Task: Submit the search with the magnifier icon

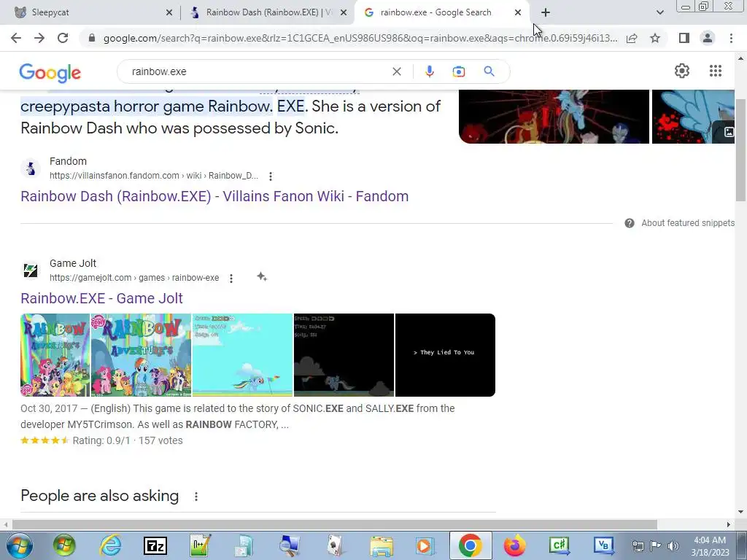Action: (489, 71)
